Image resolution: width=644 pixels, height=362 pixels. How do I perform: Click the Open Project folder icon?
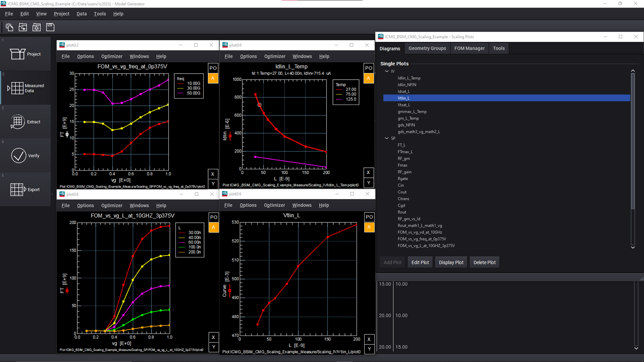(x=23, y=27)
